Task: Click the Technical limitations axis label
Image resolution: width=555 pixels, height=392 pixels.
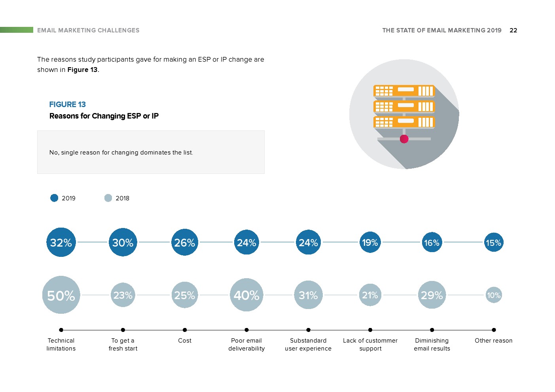Action: 61,345
